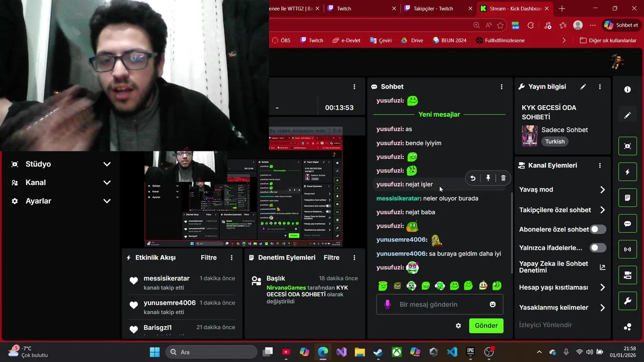
Task: Open Yasaklanmış kelimeler options
Action: click(562, 307)
